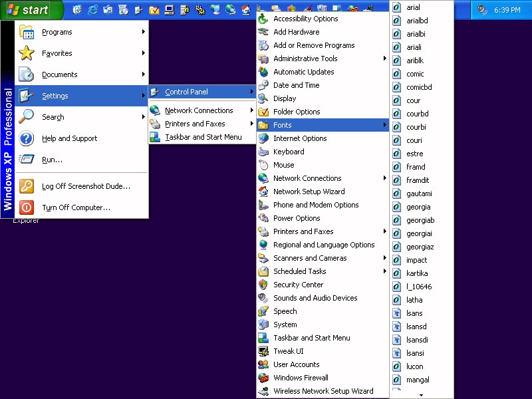Open the impact font entry
This screenshot has height=399, width=532.
[x=416, y=260]
